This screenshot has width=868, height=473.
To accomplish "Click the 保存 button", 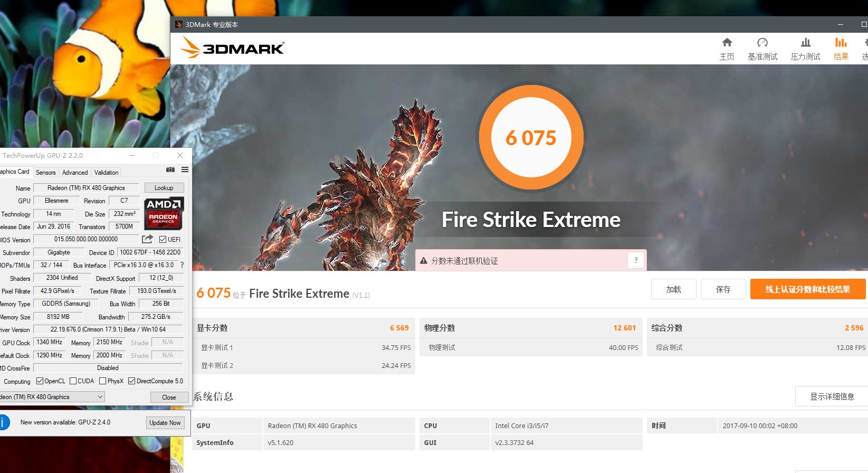I will (x=723, y=289).
